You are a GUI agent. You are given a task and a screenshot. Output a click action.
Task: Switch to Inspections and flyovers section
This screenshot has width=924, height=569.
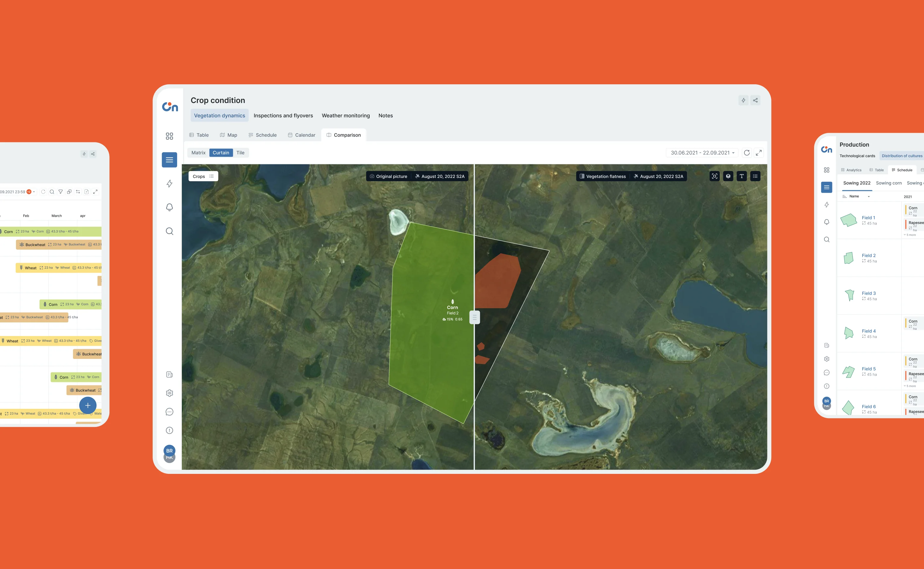click(x=283, y=116)
